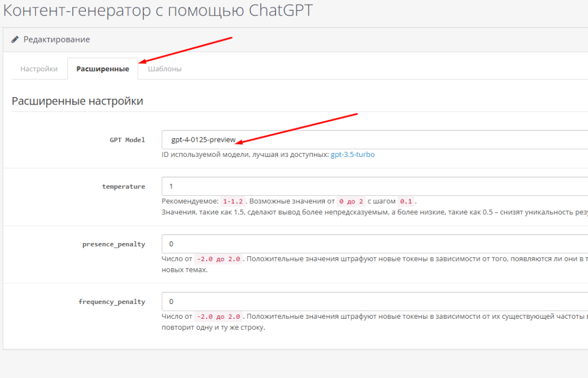Click the presence_penalty field label
588x378 pixels.
click(x=114, y=244)
